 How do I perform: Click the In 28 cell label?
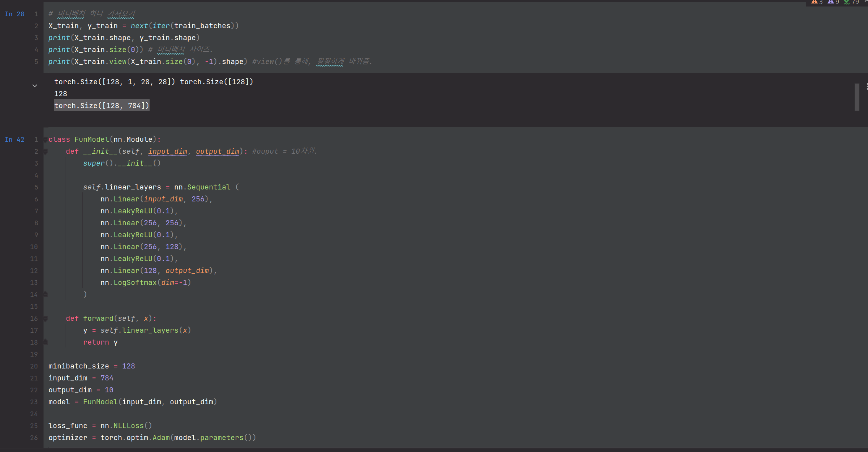[x=14, y=14]
